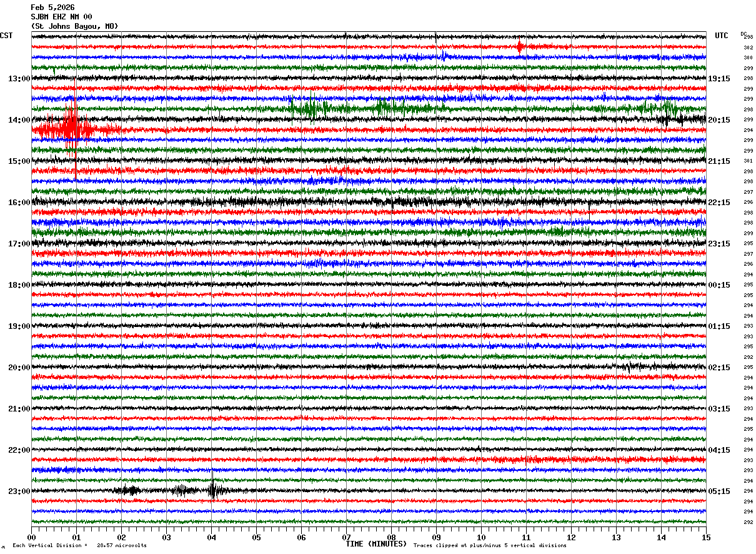Viewport: 756px width, 554px height.
Task: Click minute 01 on the time axis
Action: 76,537
